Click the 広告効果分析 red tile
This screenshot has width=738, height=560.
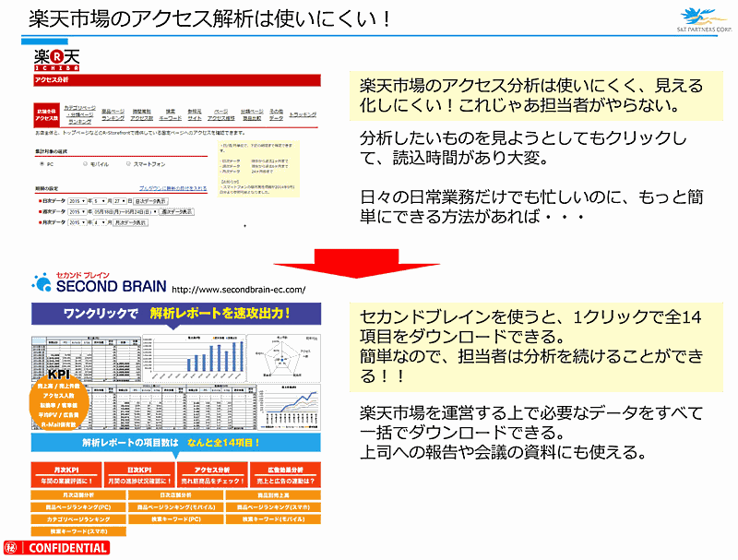[285, 474]
